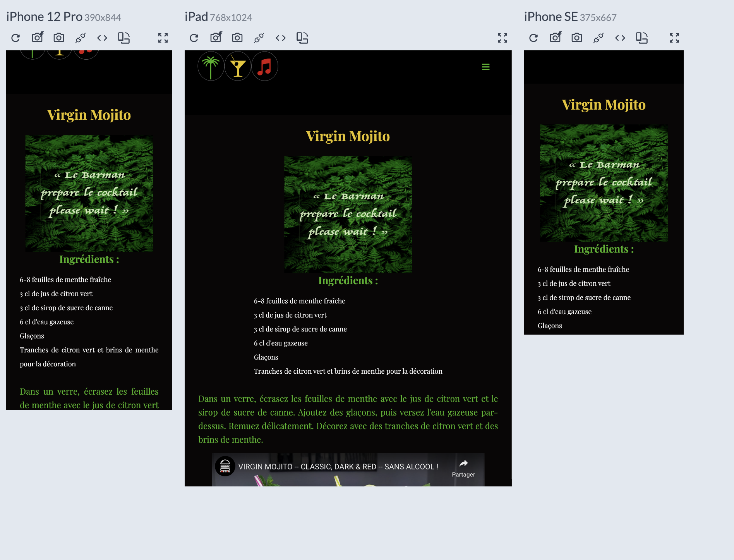The width and height of the screenshot is (734, 560).
Task: Click the Barman fern image in iPad view
Action: [x=348, y=215]
